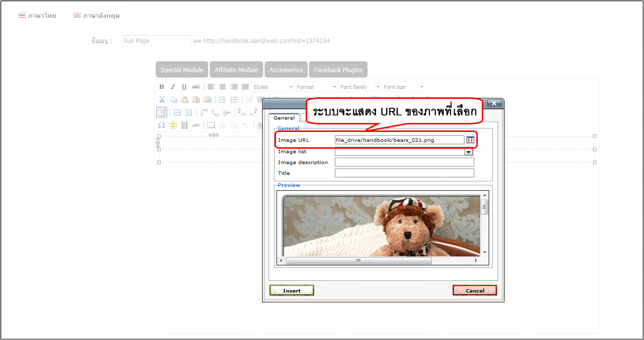Click the Delete row icon
The height and width of the screenshot is (340, 644).
227,113
